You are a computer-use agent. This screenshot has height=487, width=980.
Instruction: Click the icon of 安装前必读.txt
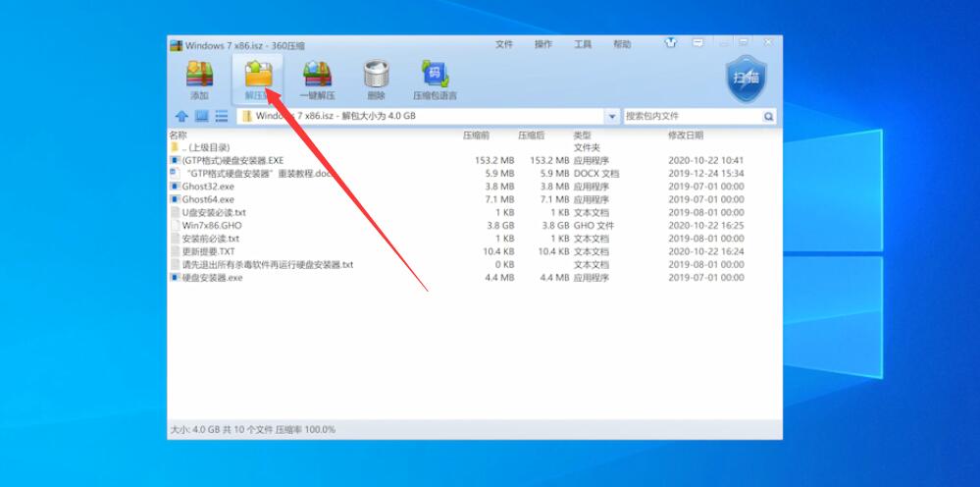[175, 239]
